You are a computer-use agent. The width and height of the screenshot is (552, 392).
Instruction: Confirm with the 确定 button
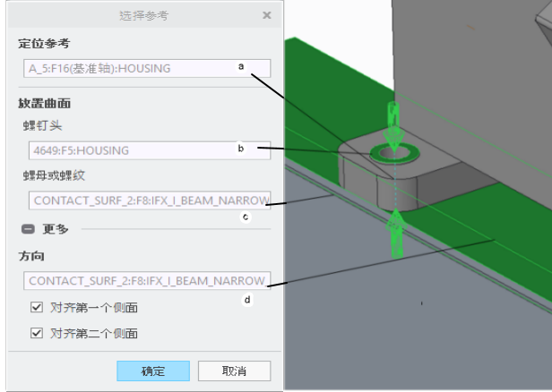click(153, 371)
